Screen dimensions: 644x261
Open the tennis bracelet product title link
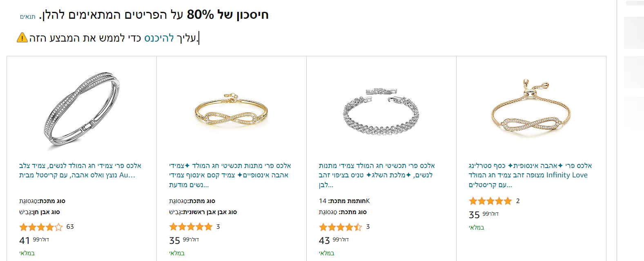[377, 175]
